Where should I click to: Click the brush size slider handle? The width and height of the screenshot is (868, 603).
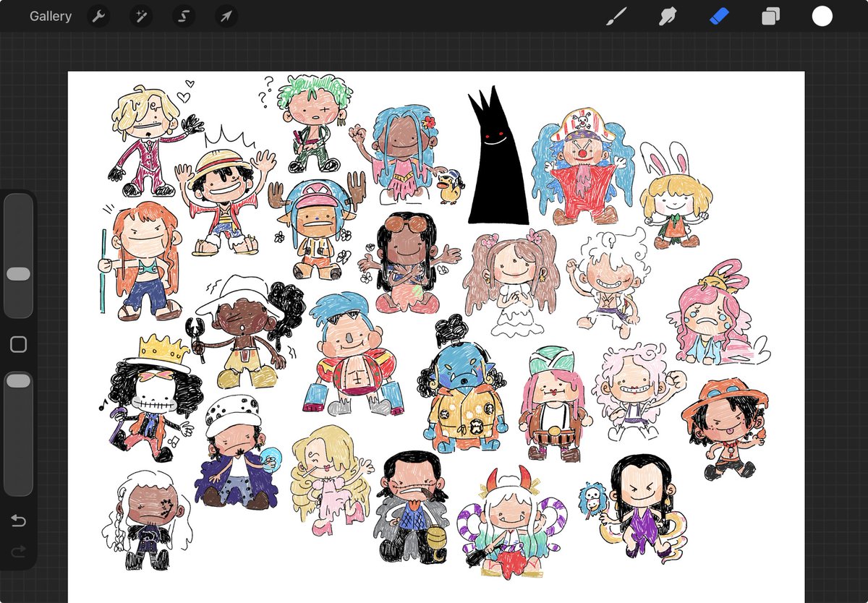(x=18, y=275)
